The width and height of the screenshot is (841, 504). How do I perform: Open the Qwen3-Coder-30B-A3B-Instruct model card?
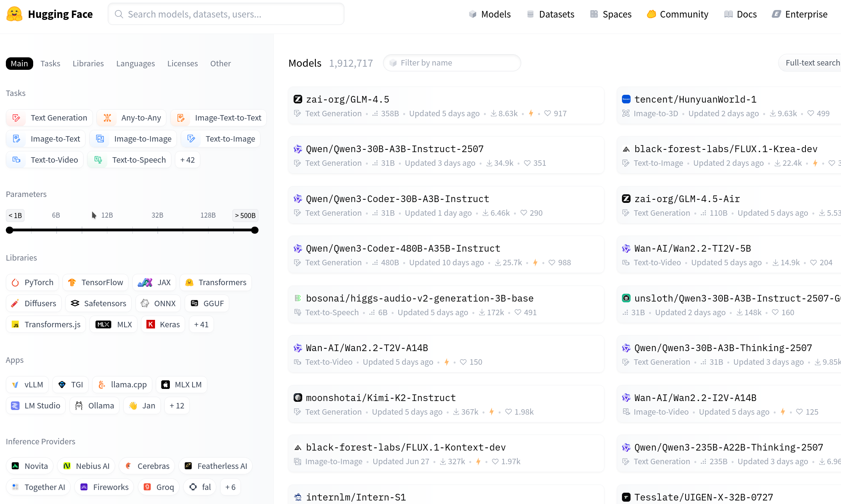click(446, 205)
